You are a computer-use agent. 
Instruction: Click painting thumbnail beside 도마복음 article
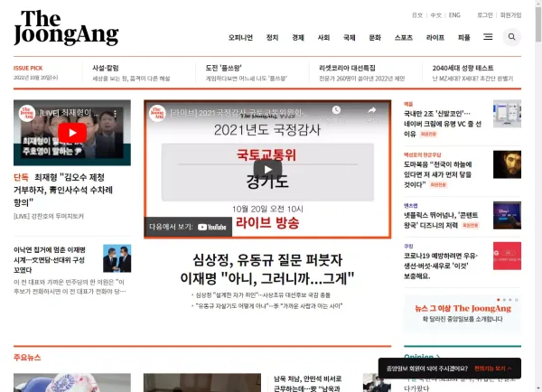[507, 164]
